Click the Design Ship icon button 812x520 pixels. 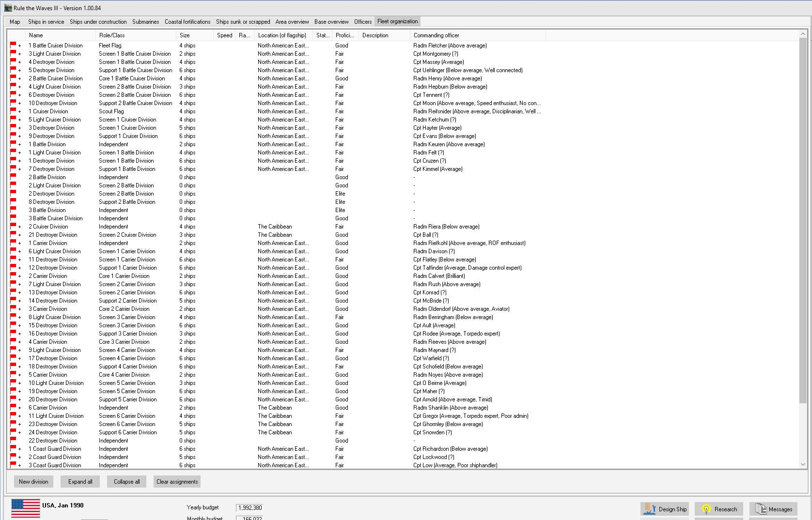click(x=665, y=509)
